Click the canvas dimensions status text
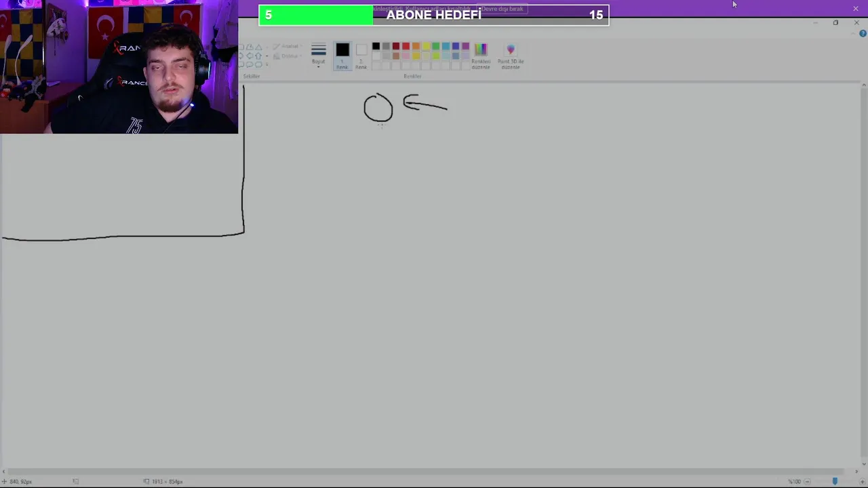Viewport: 868px width, 488px height. pos(167,482)
